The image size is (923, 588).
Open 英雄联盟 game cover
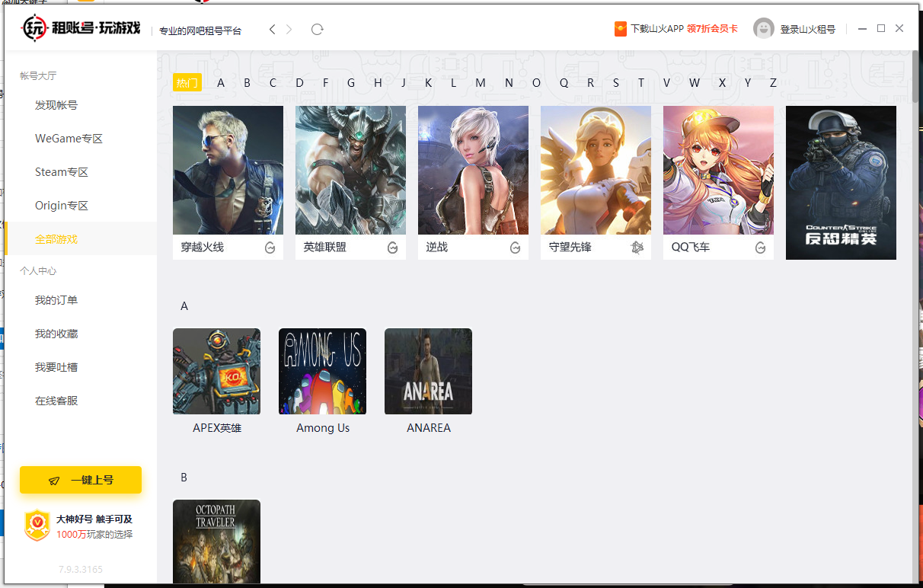[350, 170]
